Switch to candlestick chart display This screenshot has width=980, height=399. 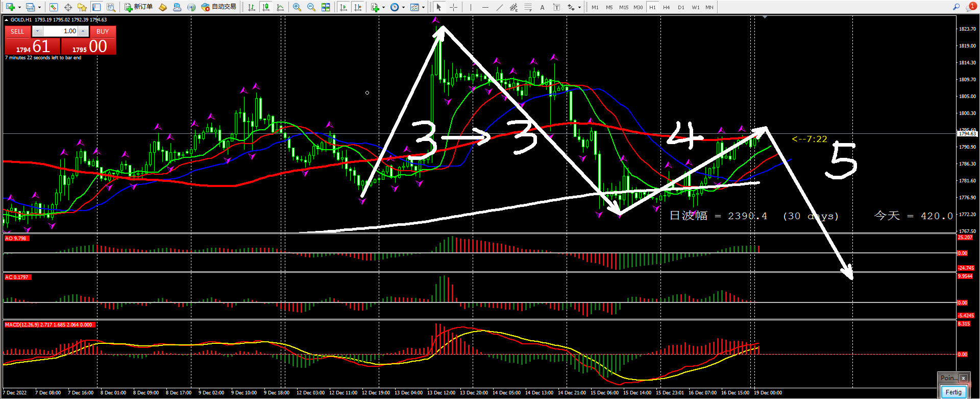(x=266, y=7)
